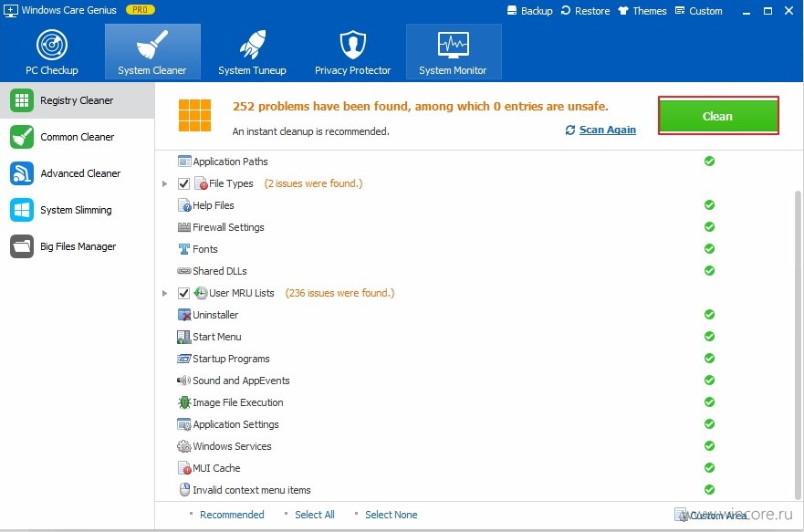Click the Image File Execution bug icon
Image resolution: width=804 pixels, height=532 pixels.
(x=184, y=402)
